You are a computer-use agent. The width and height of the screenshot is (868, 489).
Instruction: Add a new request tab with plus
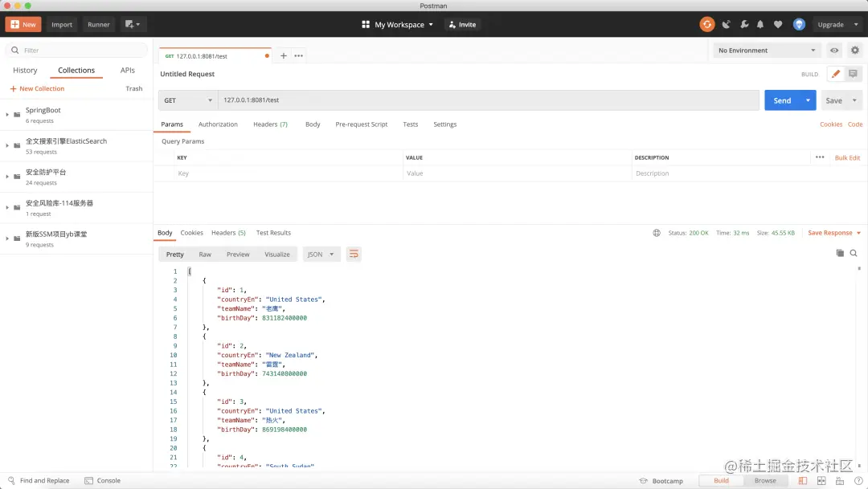(x=284, y=56)
